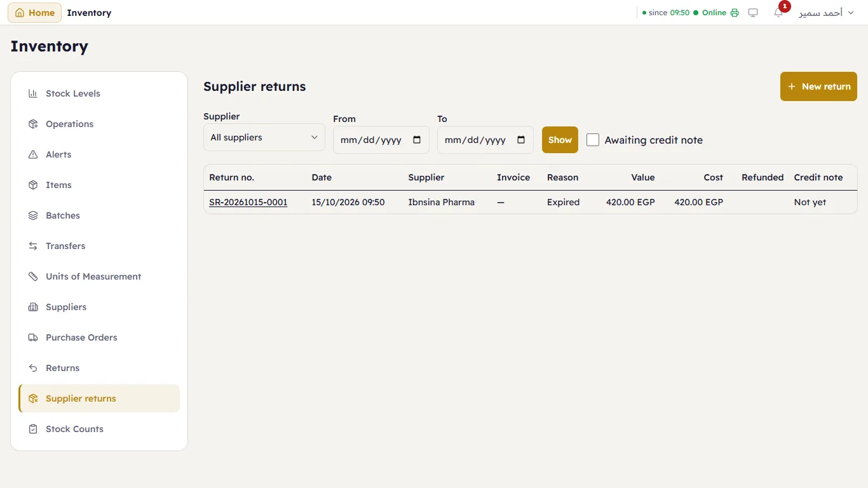Click the Show filter button
Image resolution: width=868 pixels, height=488 pixels.
click(x=560, y=140)
